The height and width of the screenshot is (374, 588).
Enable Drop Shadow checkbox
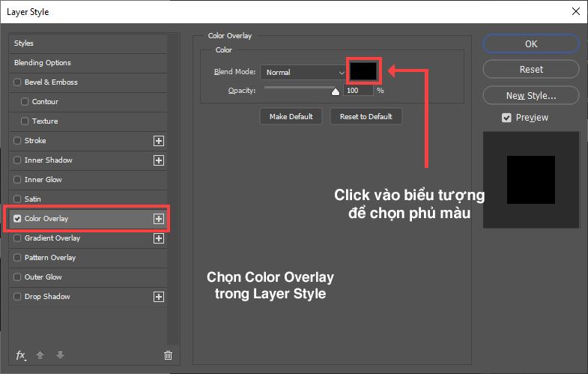[17, 296]
